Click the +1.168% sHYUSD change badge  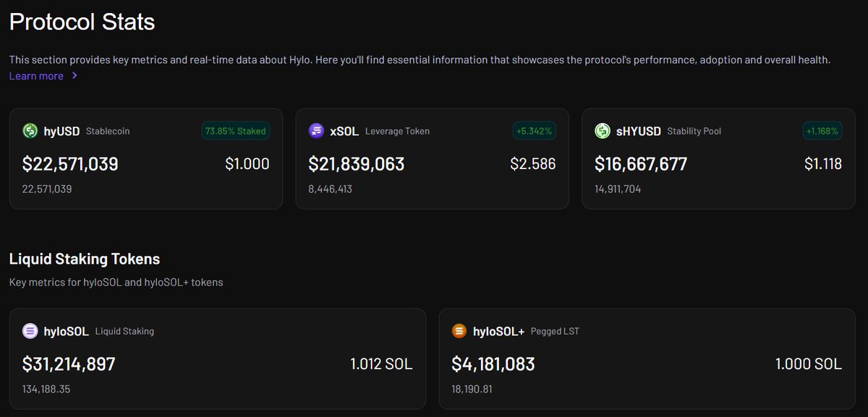click(820, 131)
